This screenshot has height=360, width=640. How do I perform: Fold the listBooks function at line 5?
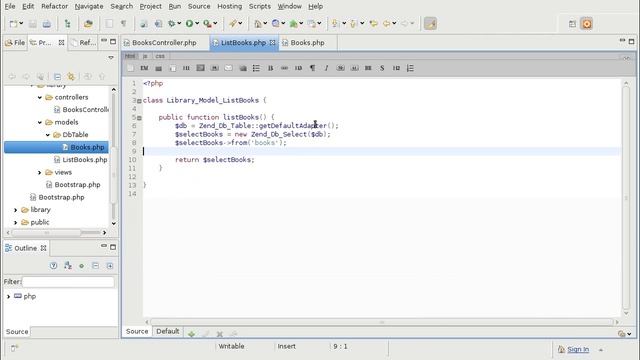coord(139,118)
